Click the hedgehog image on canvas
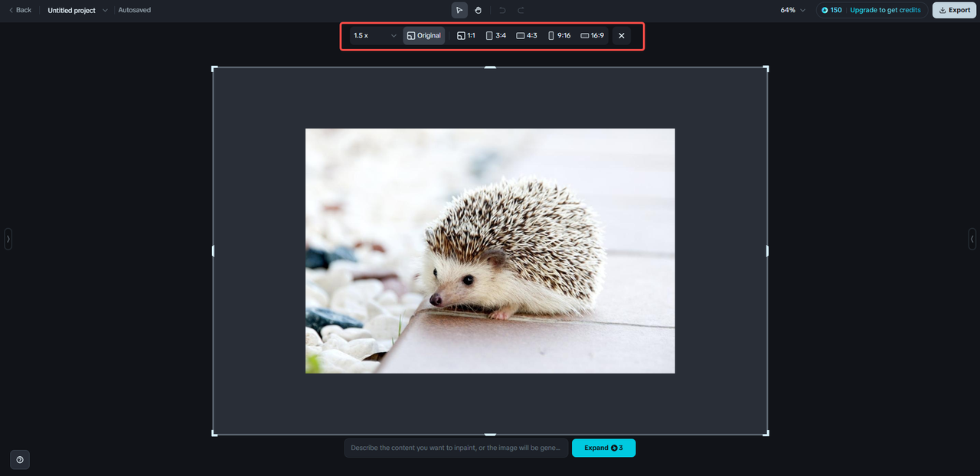Image resolution: width=980 pixels, height=476 pixels. pos(490,251)
